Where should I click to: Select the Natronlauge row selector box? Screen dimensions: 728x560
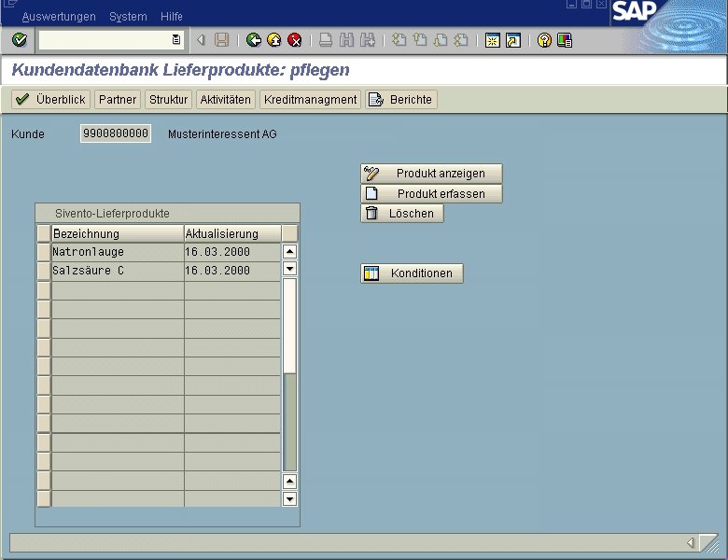point(44,252)
